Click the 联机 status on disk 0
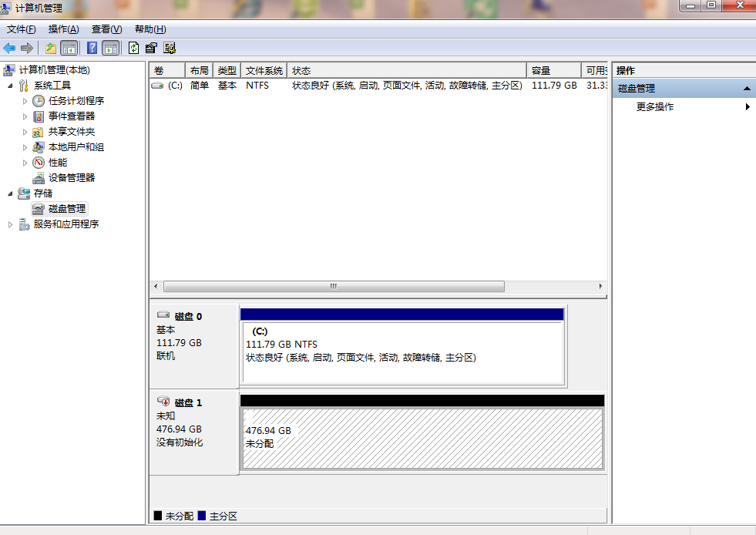The width and height of the screenshot is (756, 535). click(x=166, y=356)
